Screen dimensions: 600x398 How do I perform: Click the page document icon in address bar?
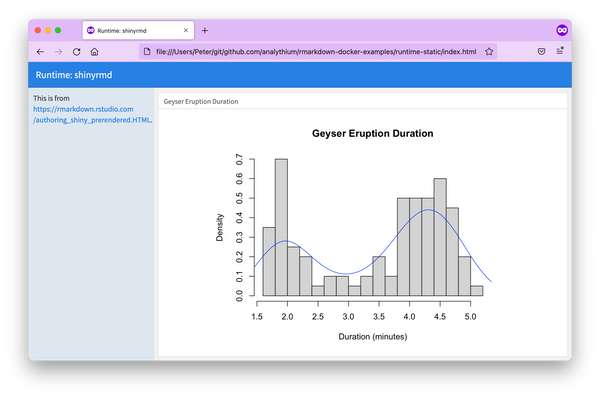pyautogui.click(x=147, y=51)
